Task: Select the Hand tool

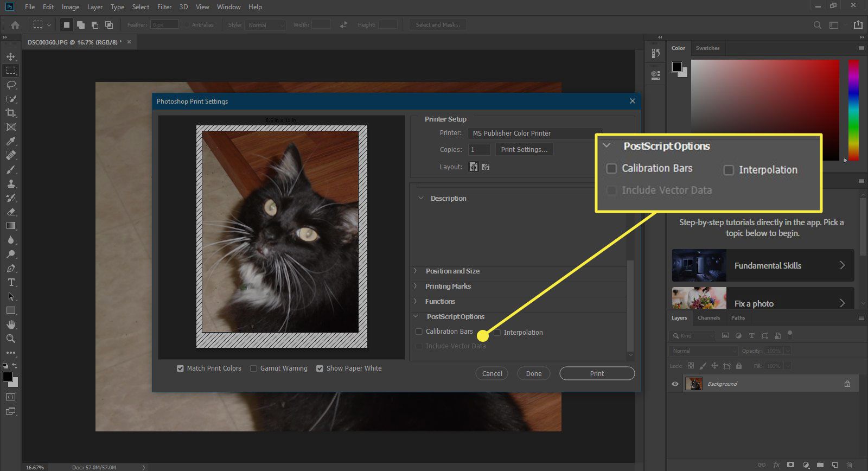Action: pos(11,324)
